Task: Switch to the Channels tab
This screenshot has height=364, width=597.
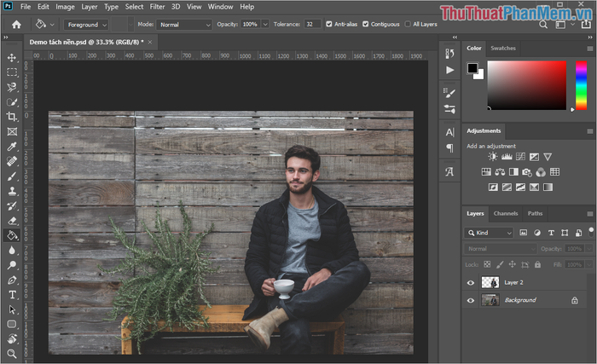Action: click(x=506, y=214)
